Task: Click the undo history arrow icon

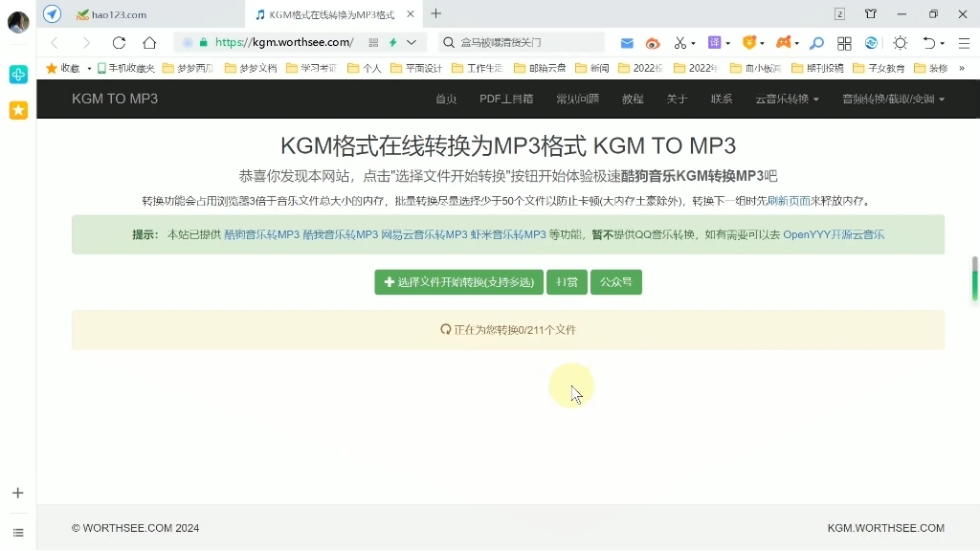Action: pos(929,43)
